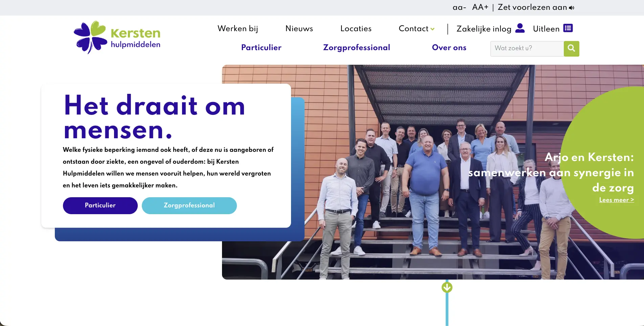644x326 pixels.
Task: Open the Over ons menu
Action: pos(449,47)
